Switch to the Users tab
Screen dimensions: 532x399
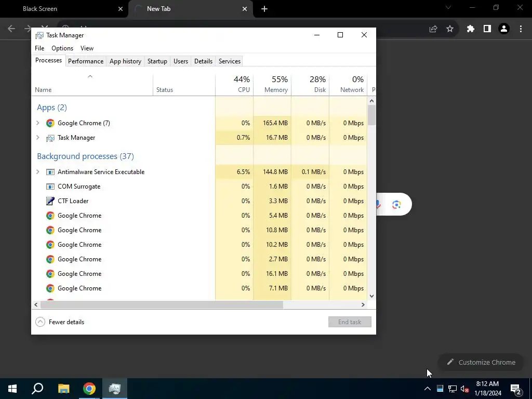click(180, 61)
